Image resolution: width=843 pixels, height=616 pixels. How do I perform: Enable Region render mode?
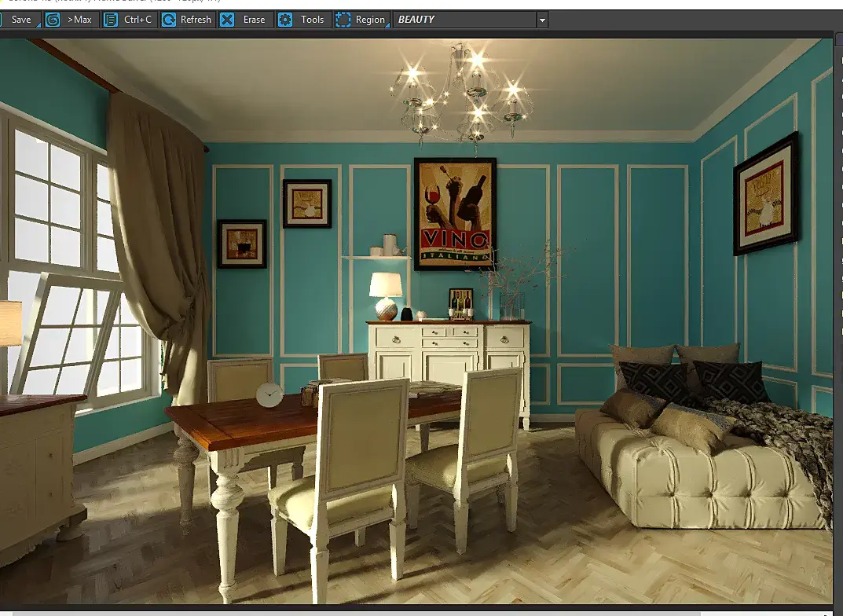click(362, 20)
